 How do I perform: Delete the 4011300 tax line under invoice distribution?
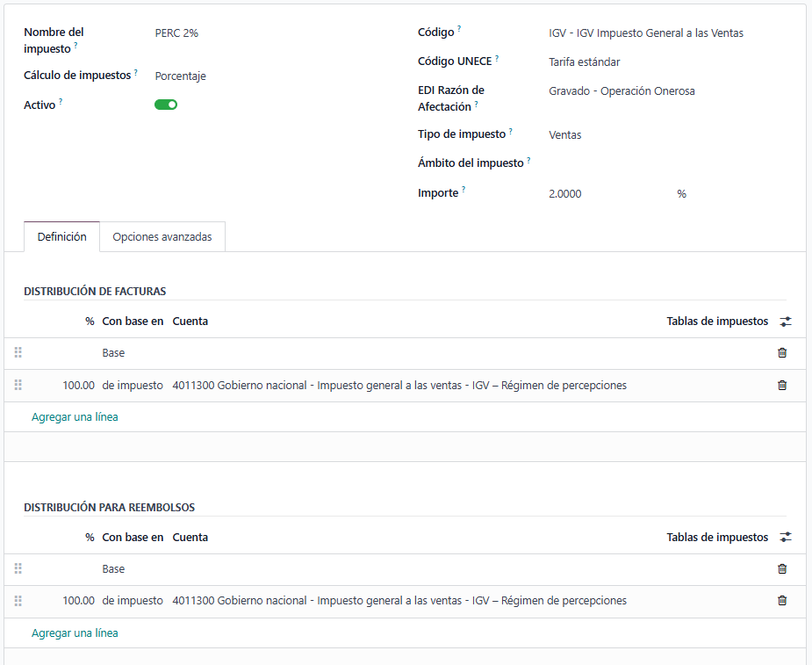coord(782,385)
